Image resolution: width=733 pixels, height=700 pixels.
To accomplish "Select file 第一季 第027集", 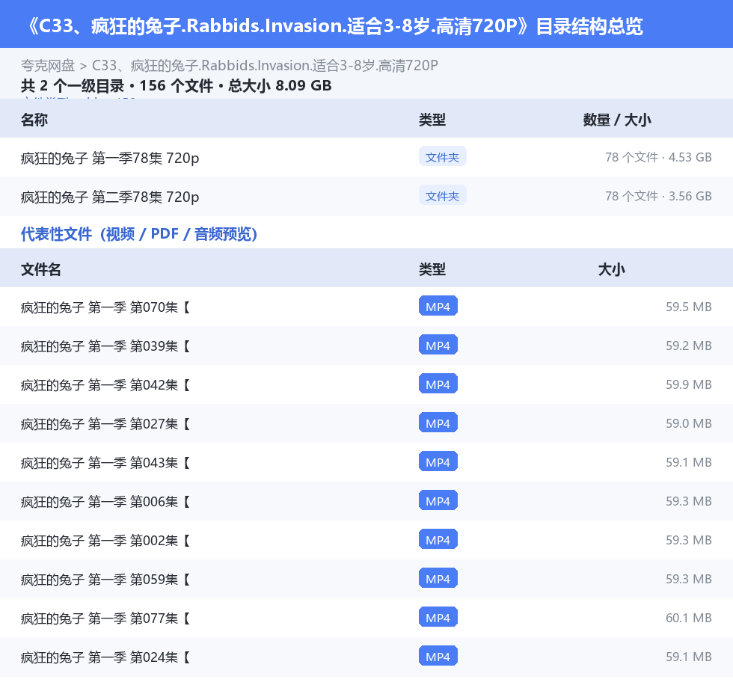I will point(105,423).
